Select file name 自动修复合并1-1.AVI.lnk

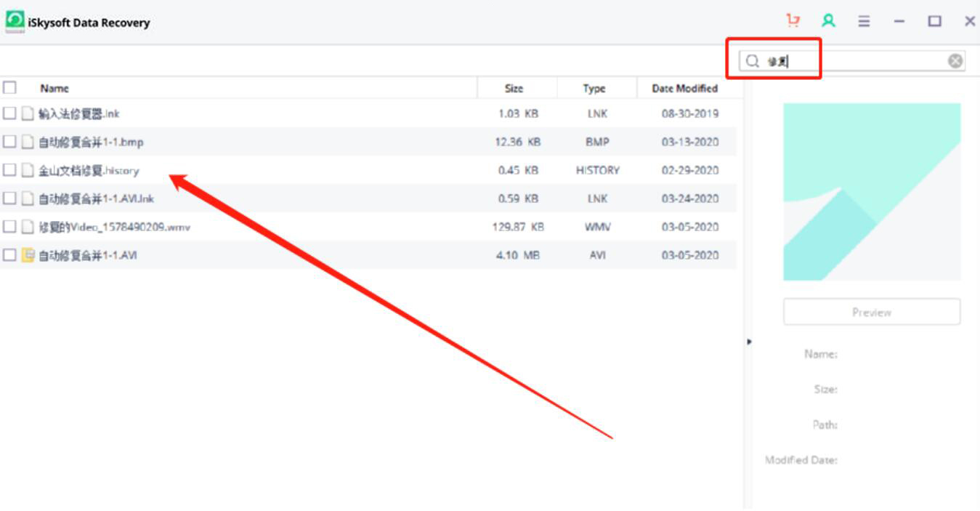tap(96, 199)
